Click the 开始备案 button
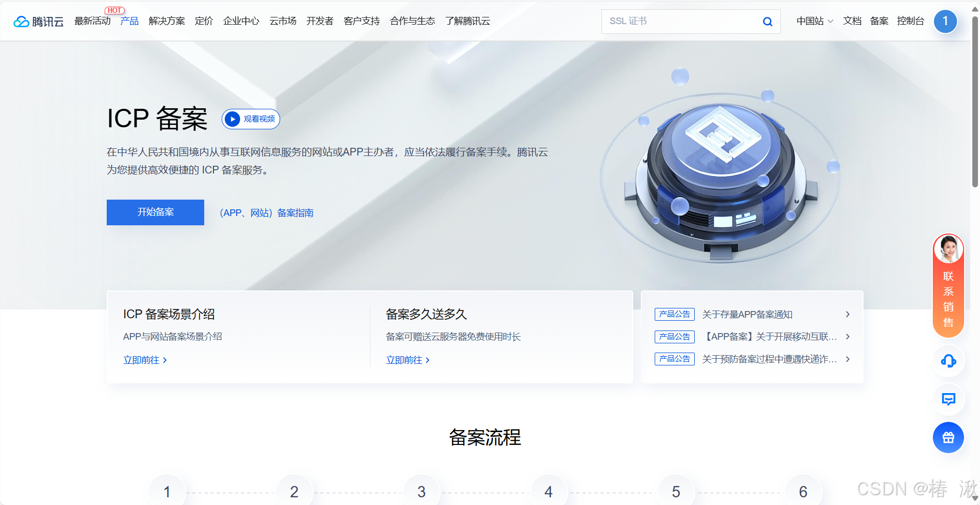Screen dimensions: 980x505 tap(155, 212)
